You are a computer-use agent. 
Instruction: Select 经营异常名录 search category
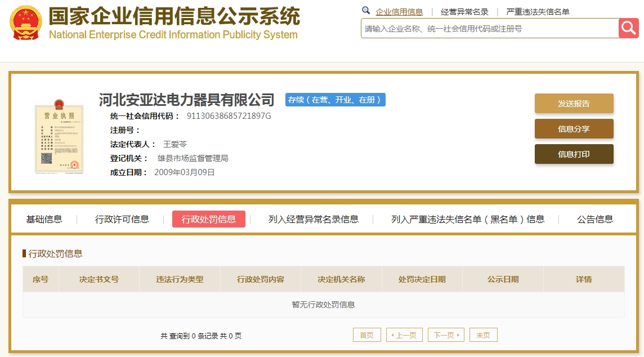tap(464, 12)
